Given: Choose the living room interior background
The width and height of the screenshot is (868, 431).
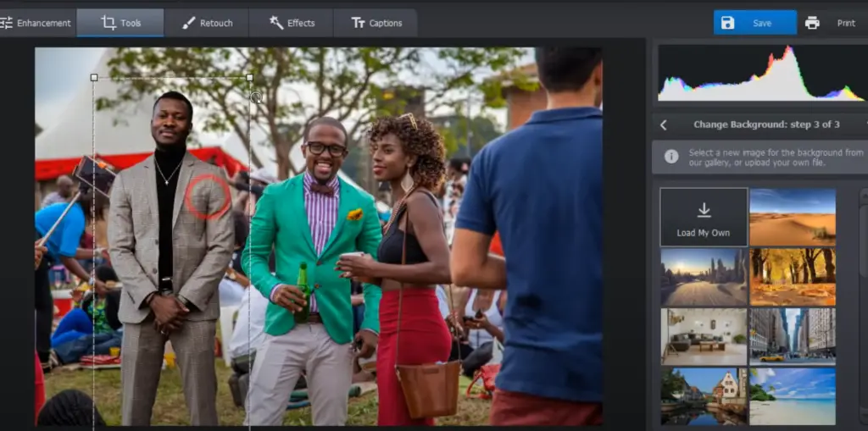Looking at the screenshot, I should point(704,336).
